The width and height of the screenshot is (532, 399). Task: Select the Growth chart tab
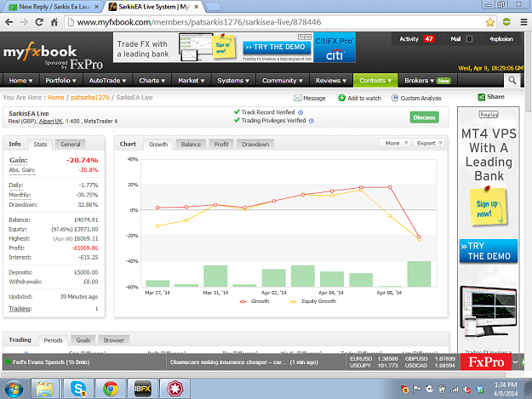(x=158, y=145)
